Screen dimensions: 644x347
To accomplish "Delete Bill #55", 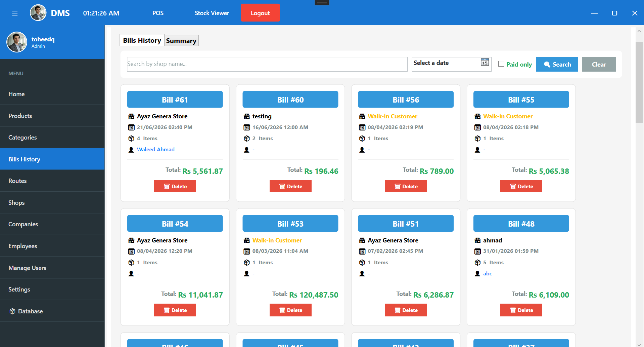I will point(521,186).
